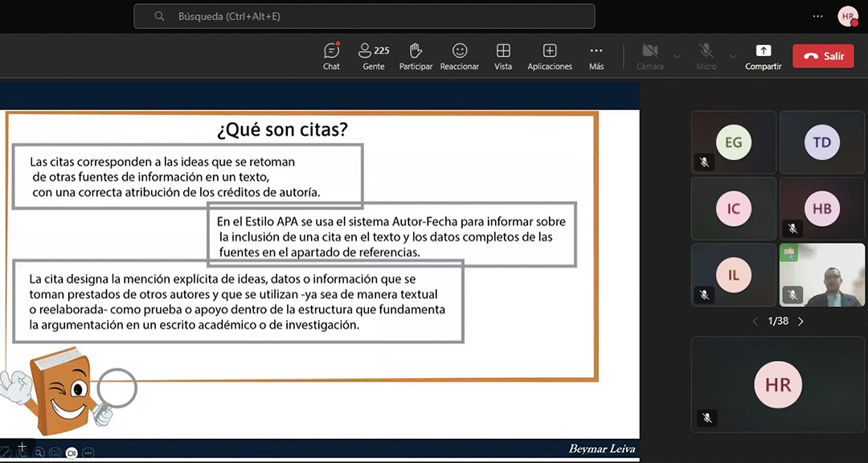The width and height of the screenshot is (868, 463).
Task: Click the Compartir share screen button
Action: [x=764, y=56]
